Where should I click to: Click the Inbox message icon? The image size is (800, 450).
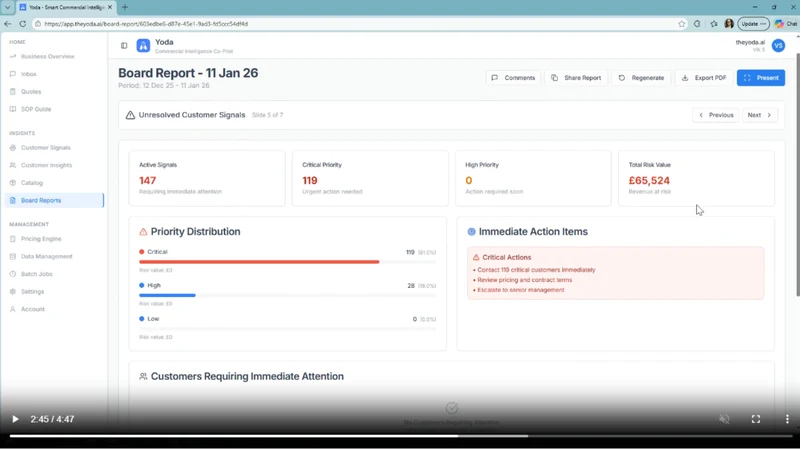(x=13, y=74)
